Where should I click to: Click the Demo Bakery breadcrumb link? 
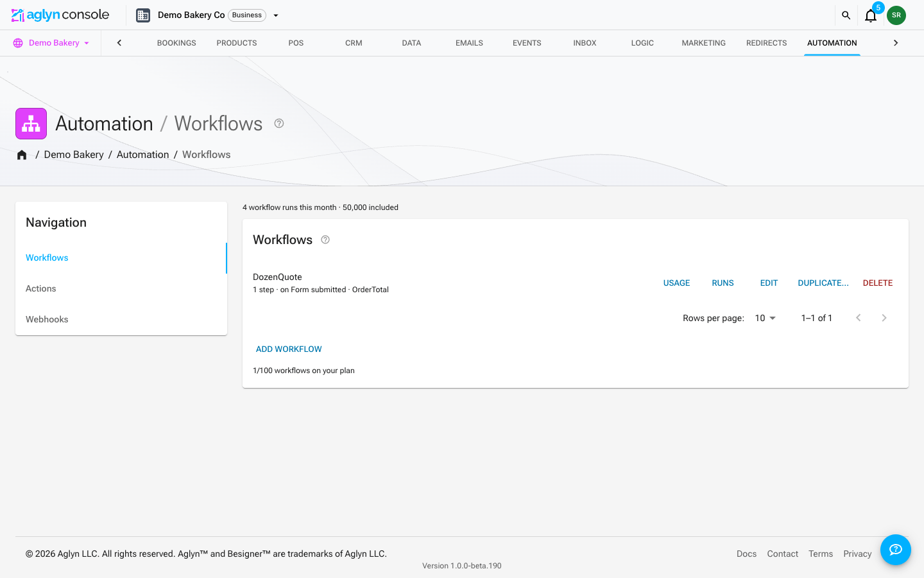(x=74, y=155)
